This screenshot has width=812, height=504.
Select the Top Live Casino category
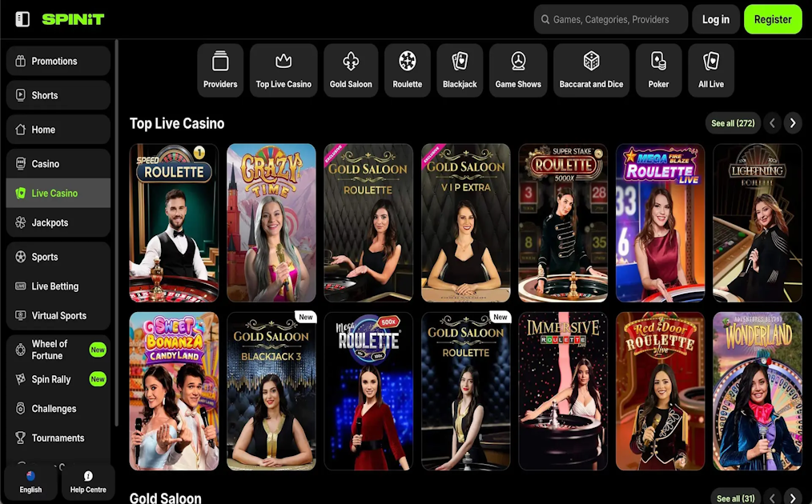coord(283,70)
